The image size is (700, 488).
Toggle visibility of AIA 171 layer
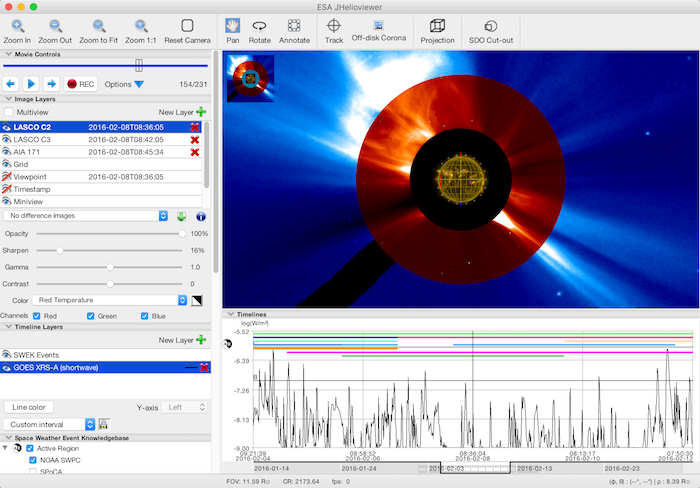pos(6,152)
